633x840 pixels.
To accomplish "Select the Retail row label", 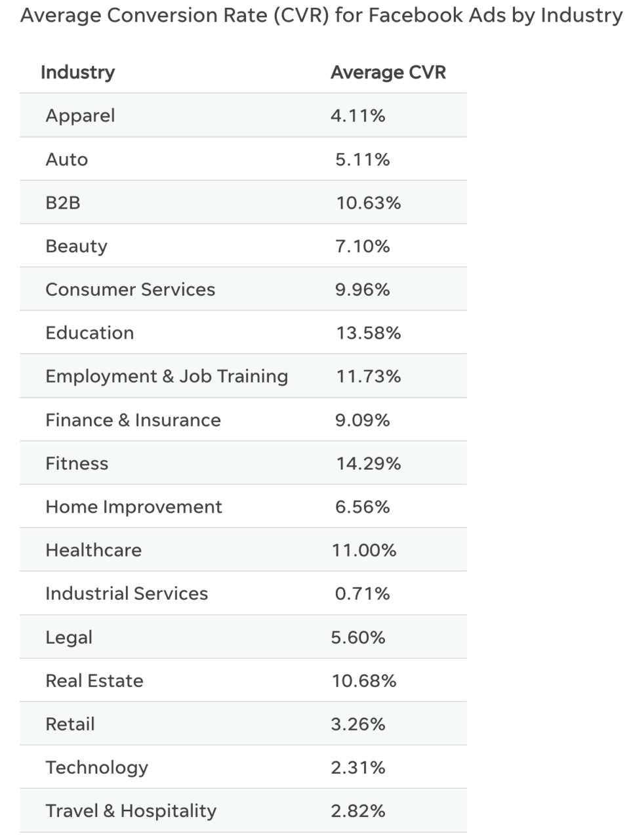I will click(x=70, y=724).
